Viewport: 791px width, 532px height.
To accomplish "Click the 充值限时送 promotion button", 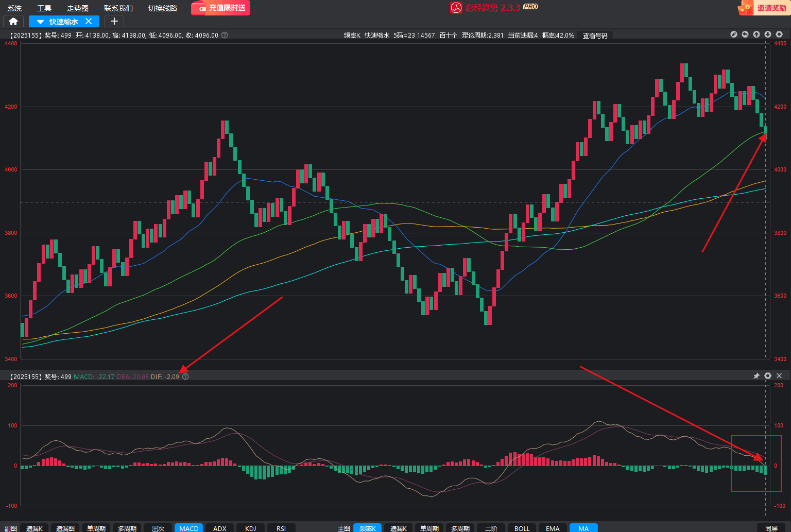I will click(220, 8).
